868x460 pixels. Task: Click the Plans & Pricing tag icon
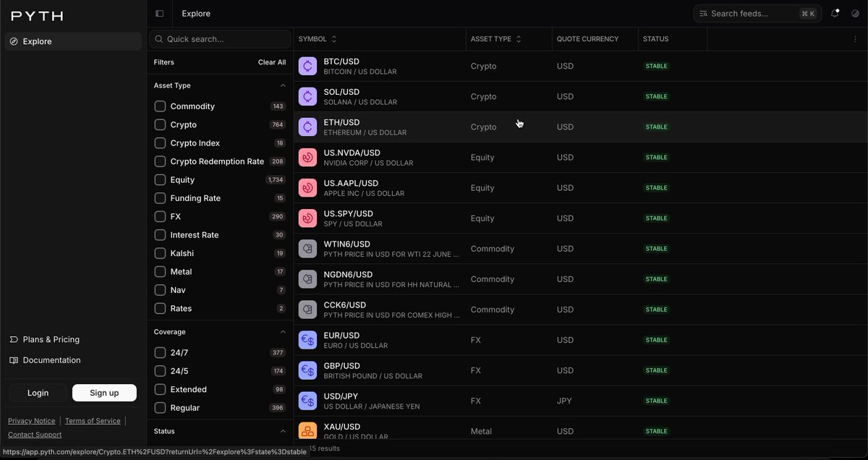click(x=14, y=339)
